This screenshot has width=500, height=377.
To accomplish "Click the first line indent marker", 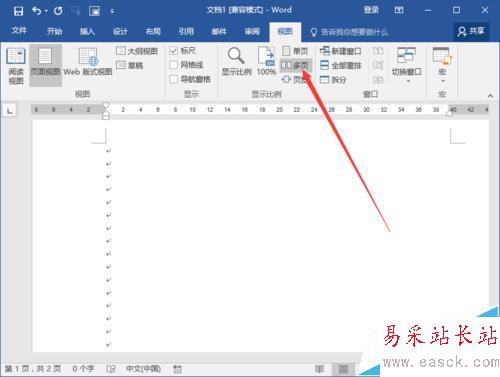I will point(106,105).
